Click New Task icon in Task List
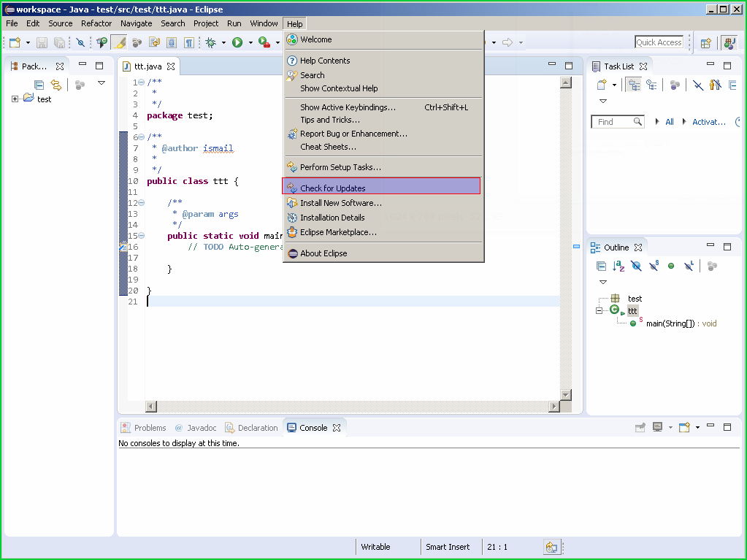Image resolution: width=747 pixels, height=560 pixels. 602,85
